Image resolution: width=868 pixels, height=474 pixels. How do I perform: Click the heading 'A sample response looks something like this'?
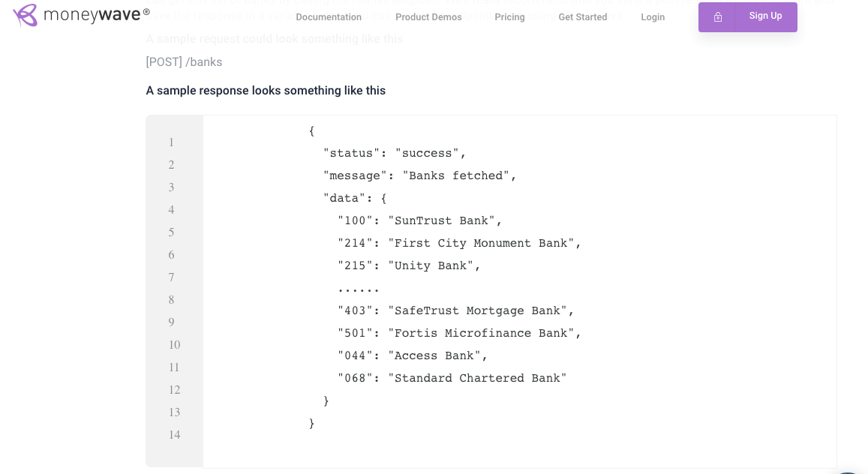pos(266,90)
